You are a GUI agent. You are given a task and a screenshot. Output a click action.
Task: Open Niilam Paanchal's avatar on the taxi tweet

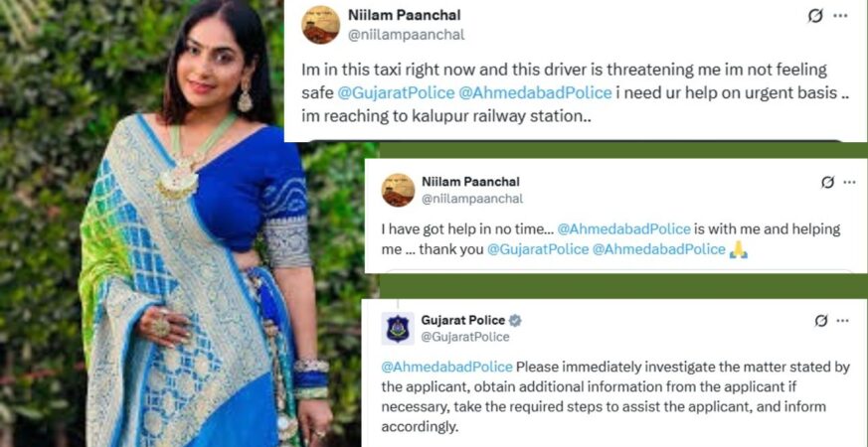(x=320, y=25)
